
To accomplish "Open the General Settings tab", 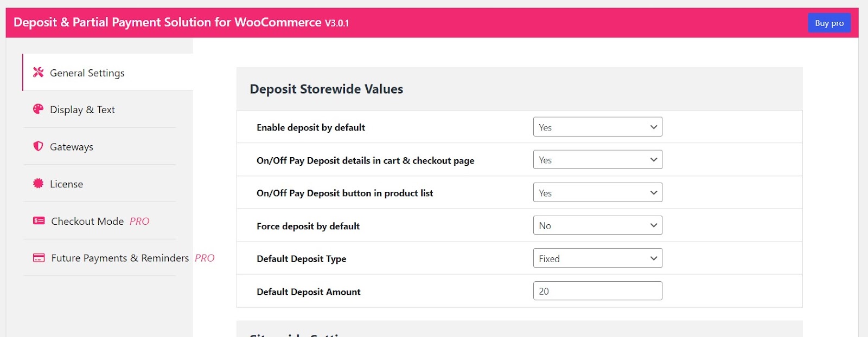I will [x=107, y=72].
